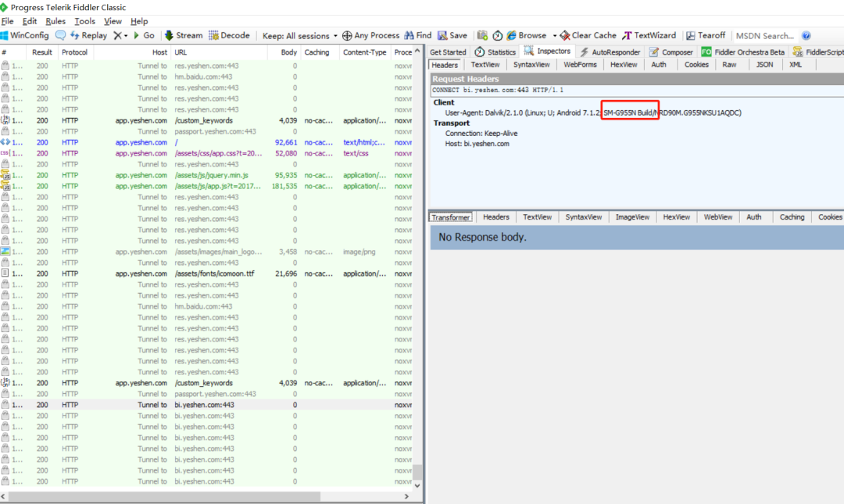The image size is (844, 504).
Task: Click the Browse toolbar button
Action: tap(527, 35)
